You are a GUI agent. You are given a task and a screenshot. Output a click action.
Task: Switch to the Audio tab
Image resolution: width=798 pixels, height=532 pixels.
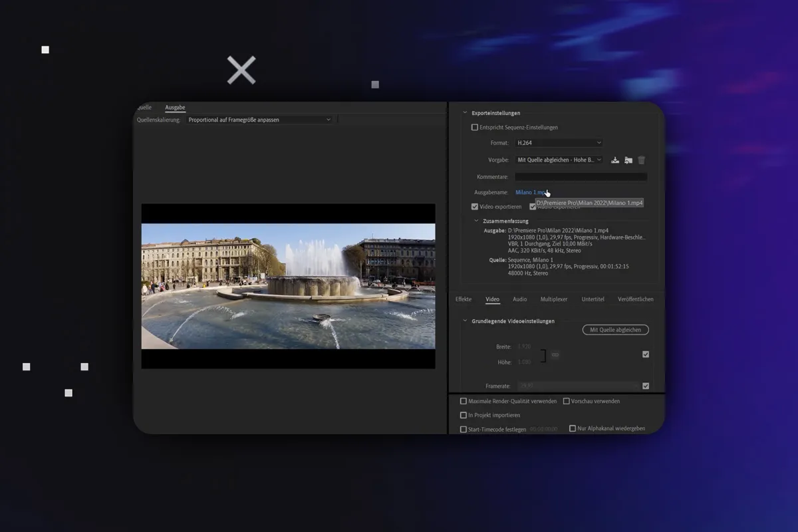[520, 299]
